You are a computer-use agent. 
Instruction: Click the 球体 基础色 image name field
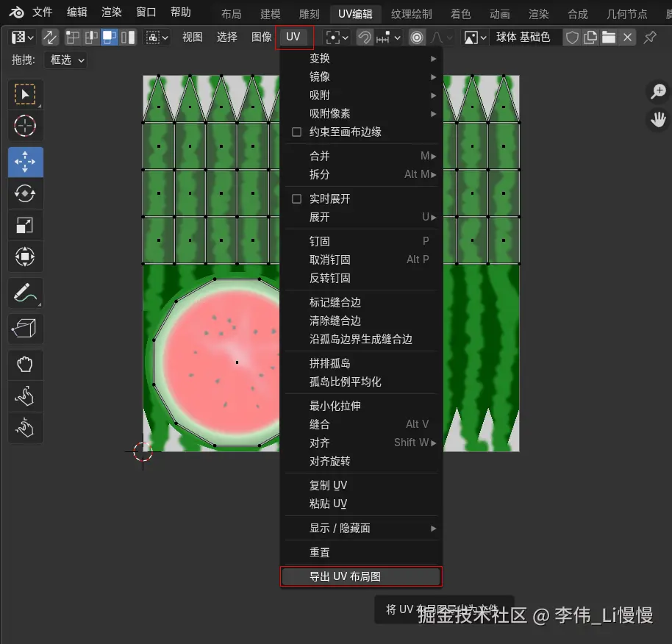pos(525,37)
